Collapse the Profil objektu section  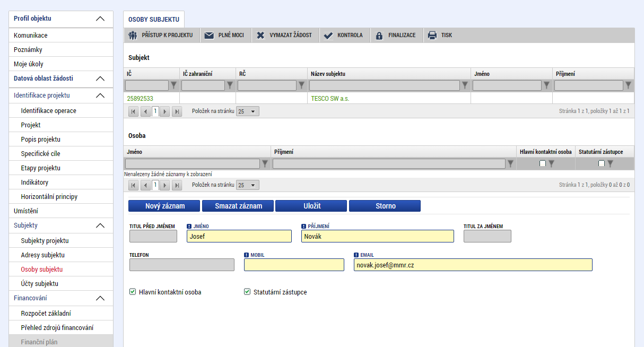(100, 19)
